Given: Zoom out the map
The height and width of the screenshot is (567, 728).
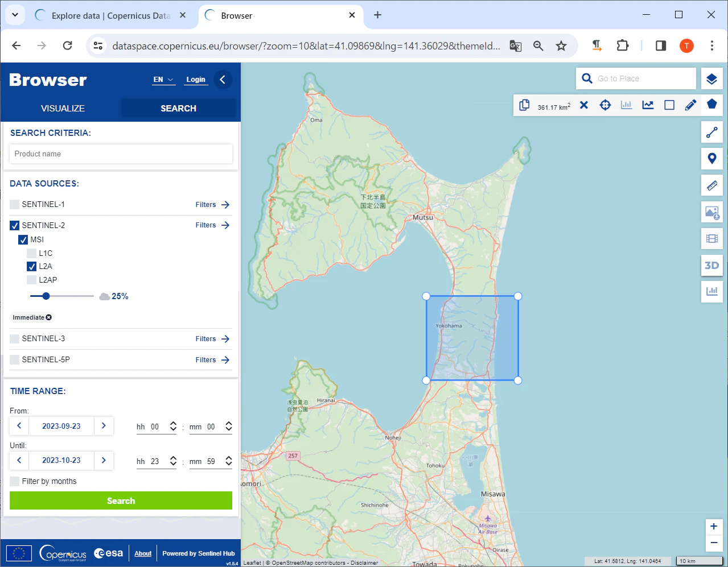Looking at the screenshot, I should click(x=714, y=543).
